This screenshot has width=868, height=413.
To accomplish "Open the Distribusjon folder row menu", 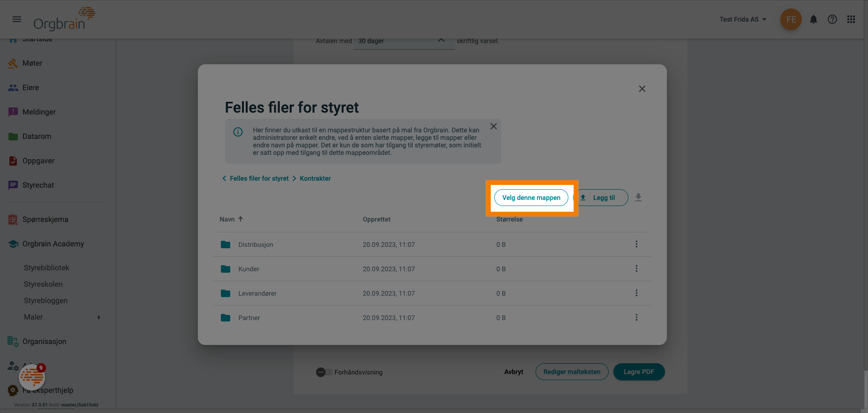I will click(x=636, y=244).
